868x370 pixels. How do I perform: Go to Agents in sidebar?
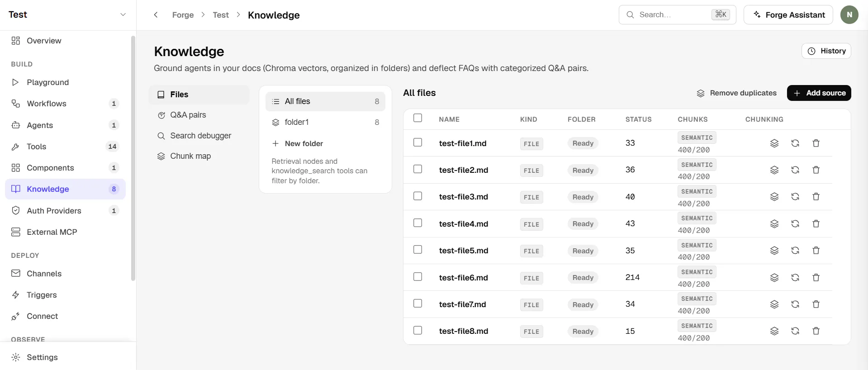coord(65,125)
